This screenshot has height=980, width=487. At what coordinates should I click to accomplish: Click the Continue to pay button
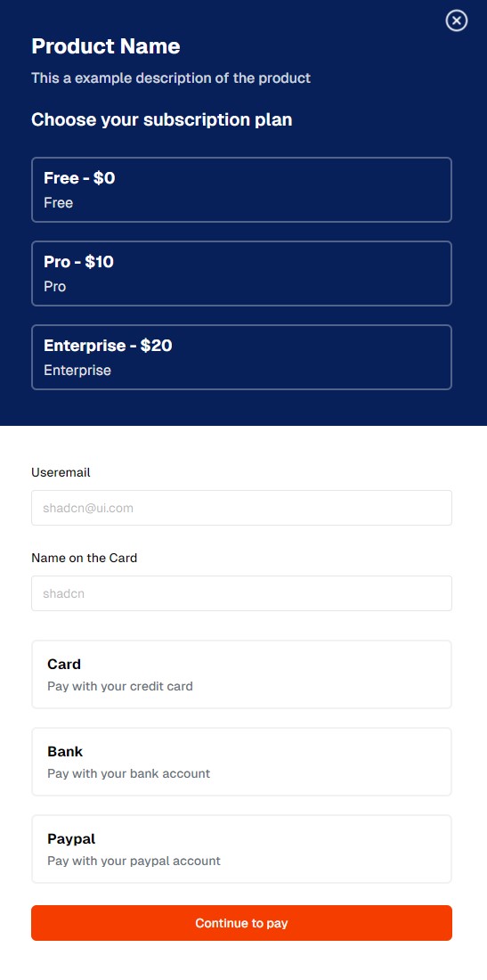tap(241, 922)
